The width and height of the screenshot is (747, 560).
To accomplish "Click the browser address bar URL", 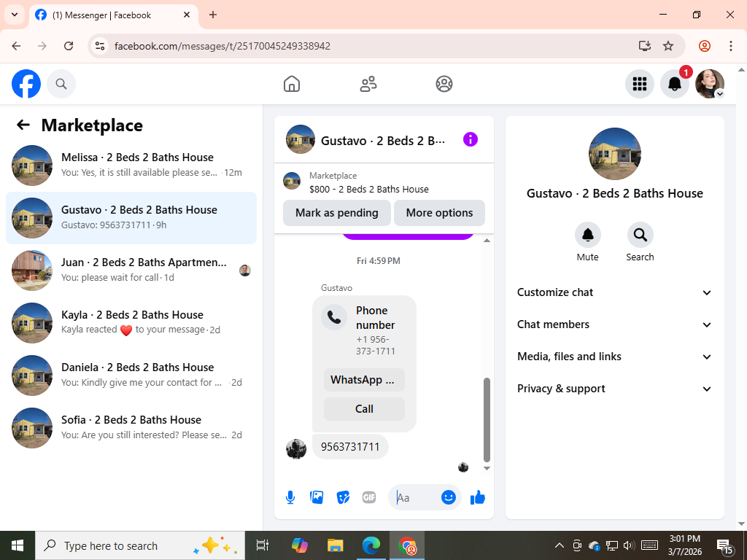I will 222,46.
